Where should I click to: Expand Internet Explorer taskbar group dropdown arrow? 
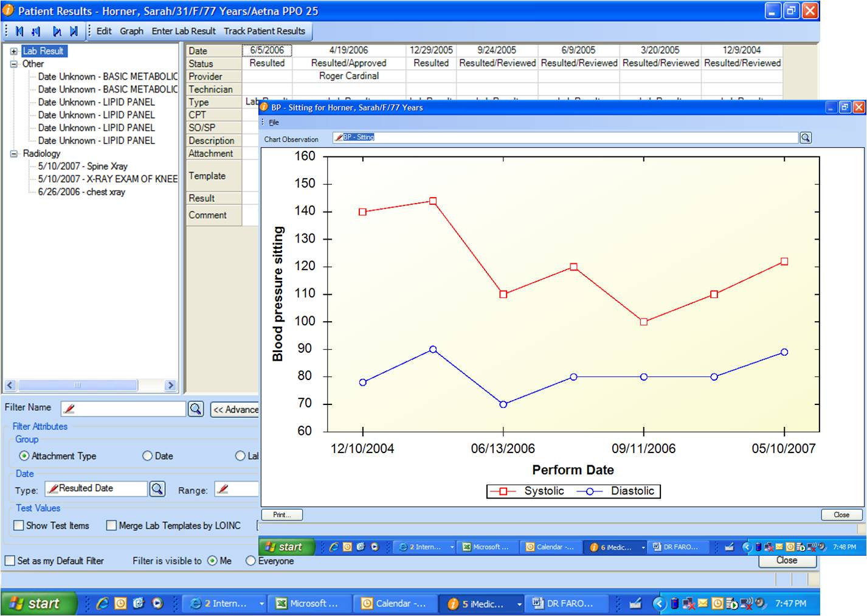pyautogui.click(x=261, y=604)
